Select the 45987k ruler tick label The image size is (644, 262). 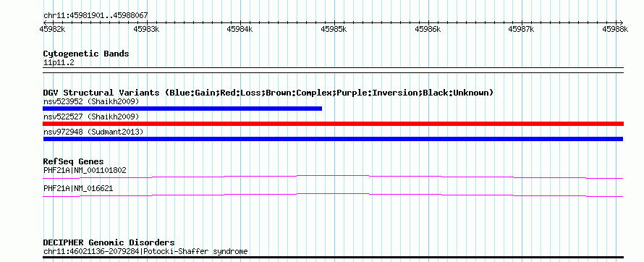pos(521,29)
